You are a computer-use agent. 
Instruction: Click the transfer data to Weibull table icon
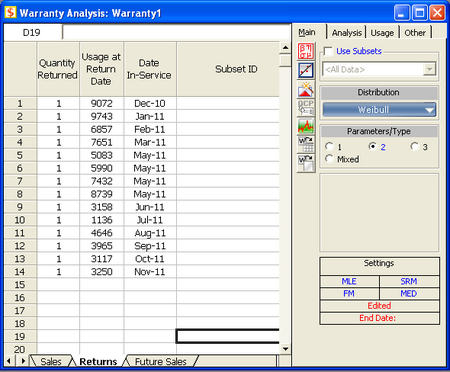coord(306,144)
